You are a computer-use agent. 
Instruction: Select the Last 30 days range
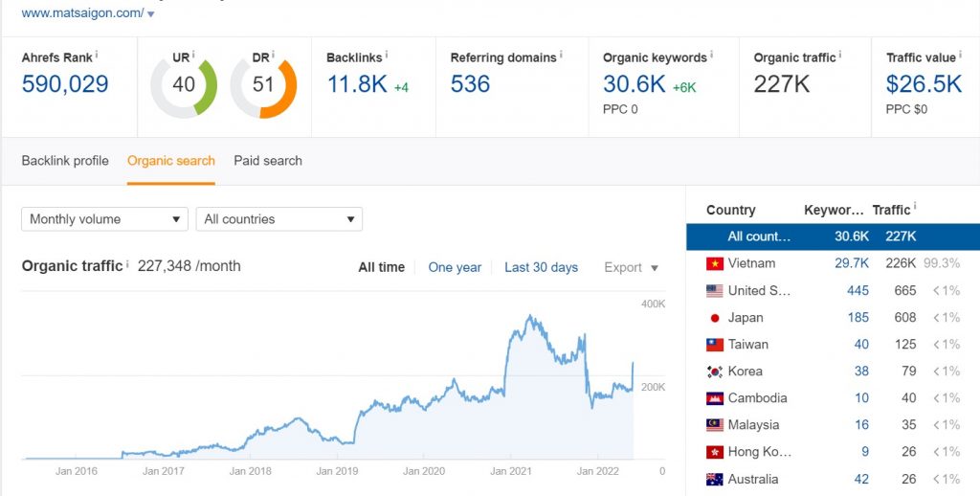pos(542,268)
